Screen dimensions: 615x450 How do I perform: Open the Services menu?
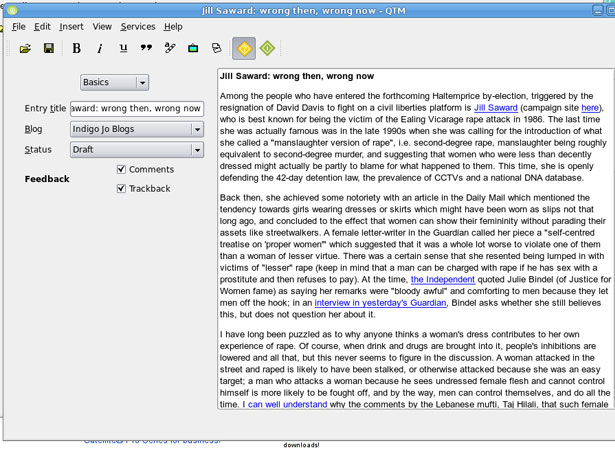coord(138,27)
